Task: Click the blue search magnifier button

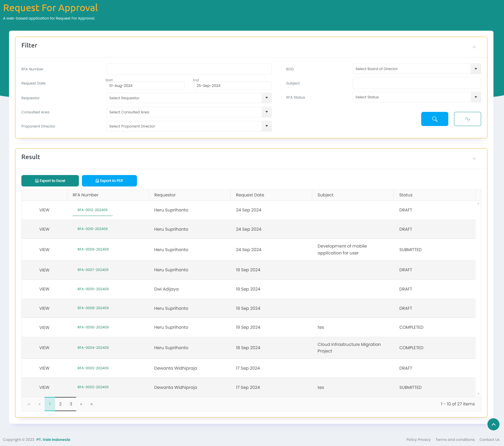Action: tap(434, 119)
